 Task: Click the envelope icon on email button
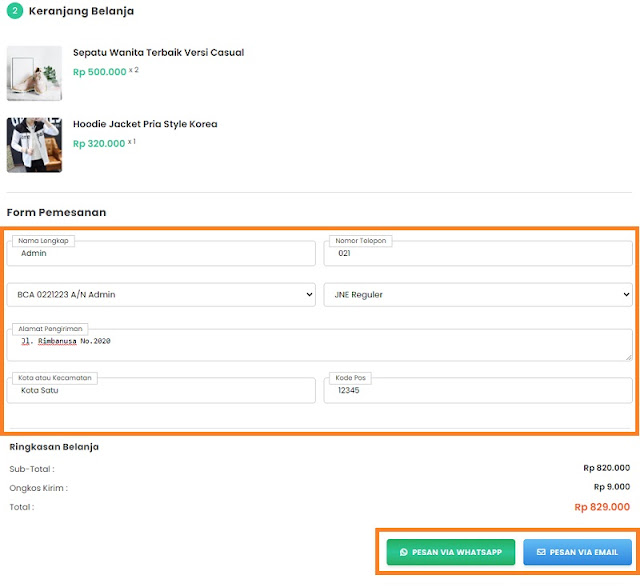tap(541, 552)
